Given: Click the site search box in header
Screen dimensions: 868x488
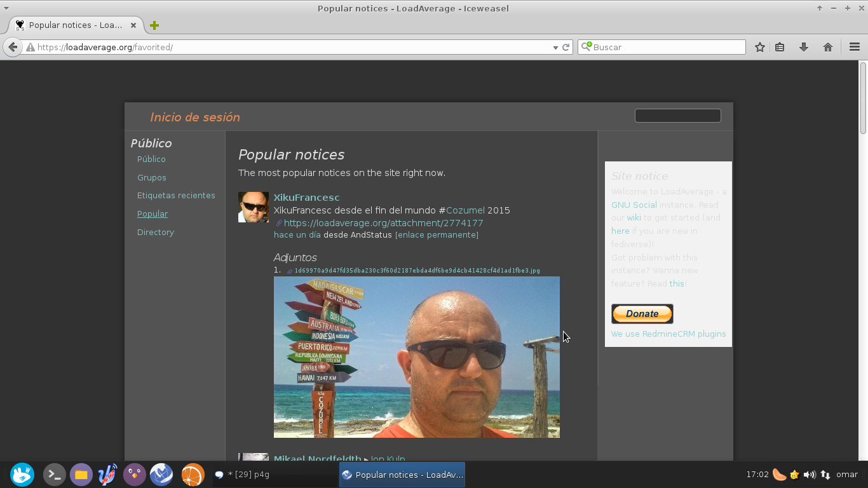Looking at the screenshot, I should (x=678, y=116).
